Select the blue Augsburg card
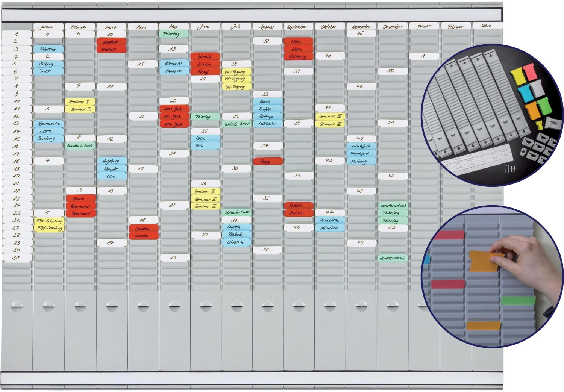564x392 pixels. (111, 161)
